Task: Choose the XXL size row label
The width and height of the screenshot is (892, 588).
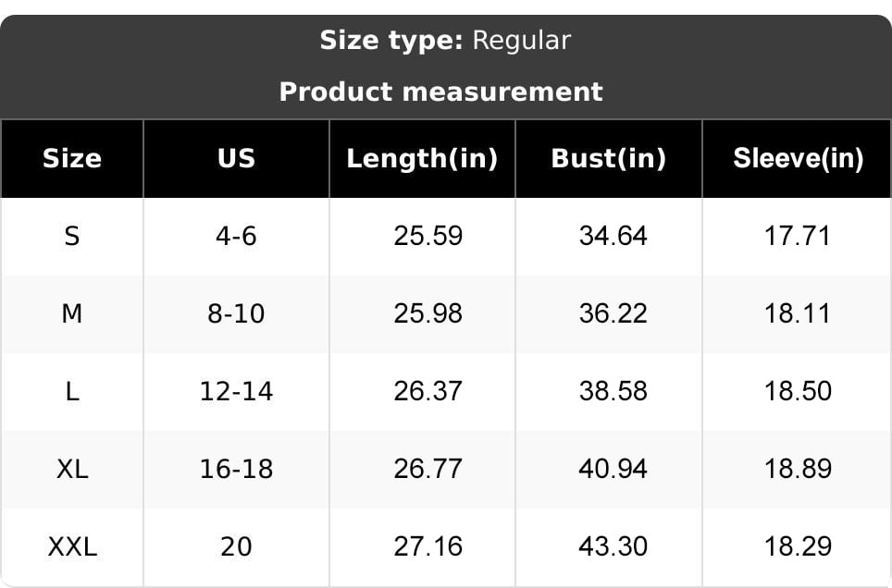Action: point(72,546)
